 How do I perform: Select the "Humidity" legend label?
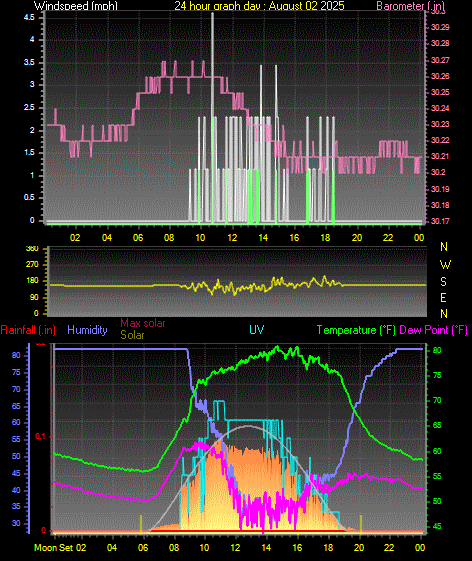coord(87,330)
